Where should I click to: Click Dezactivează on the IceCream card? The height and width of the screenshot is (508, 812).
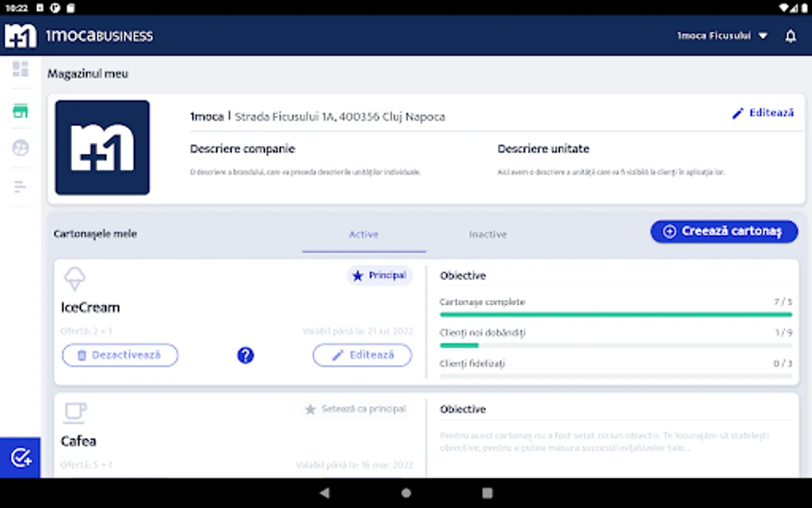(120, 355)
